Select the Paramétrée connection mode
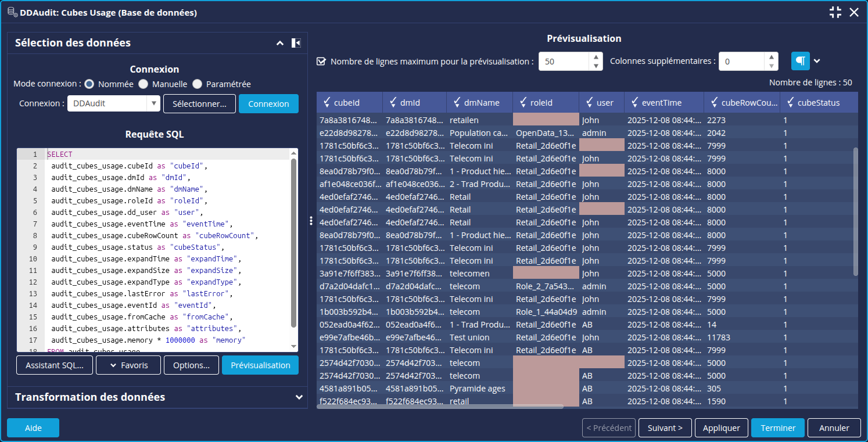Screen dimensions: 868x442 point(198,84)
